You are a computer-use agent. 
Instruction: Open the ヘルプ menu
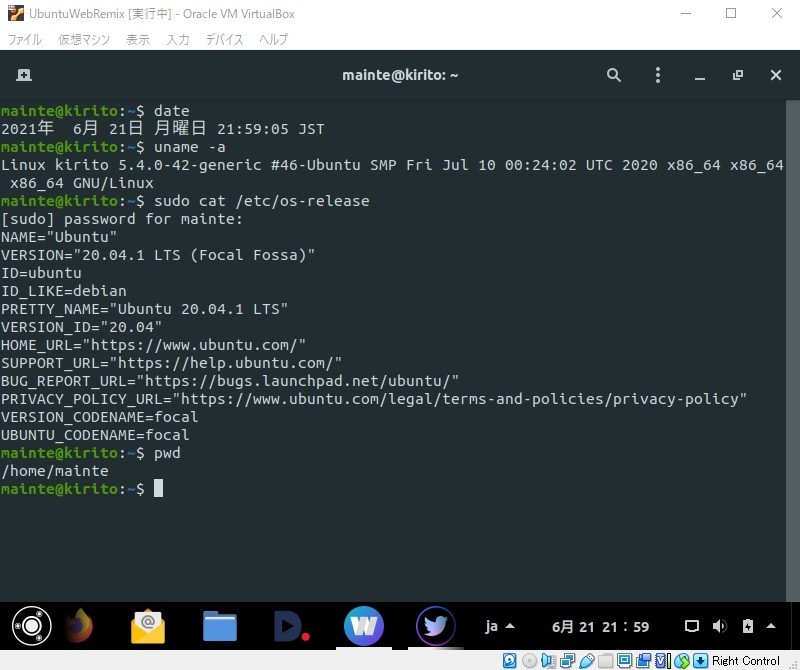pyautogui.click(x=273, y=39)
